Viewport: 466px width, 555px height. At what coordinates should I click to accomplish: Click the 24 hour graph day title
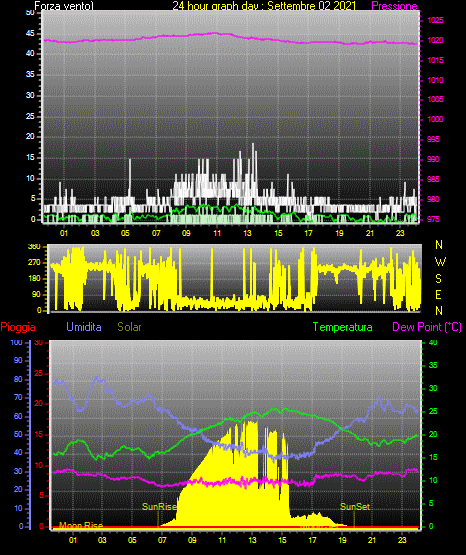(x=264, y=6)
